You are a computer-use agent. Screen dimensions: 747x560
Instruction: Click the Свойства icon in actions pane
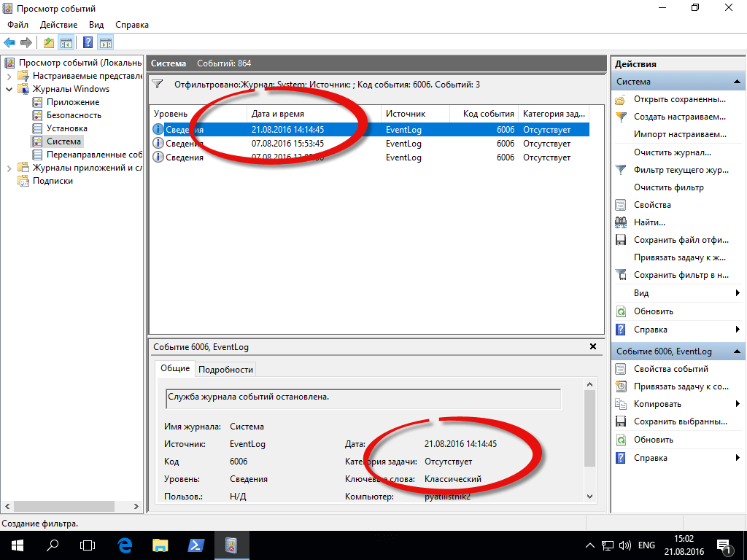click(621, 205)
